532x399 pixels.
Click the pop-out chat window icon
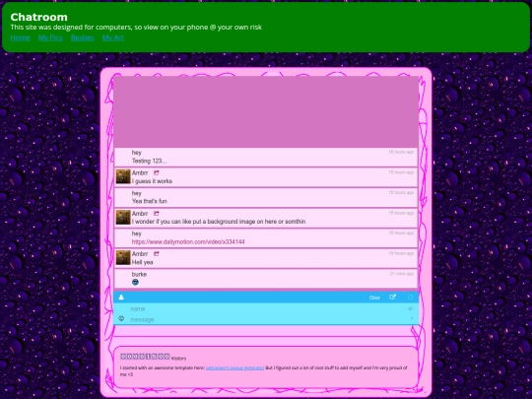point(392,298)
